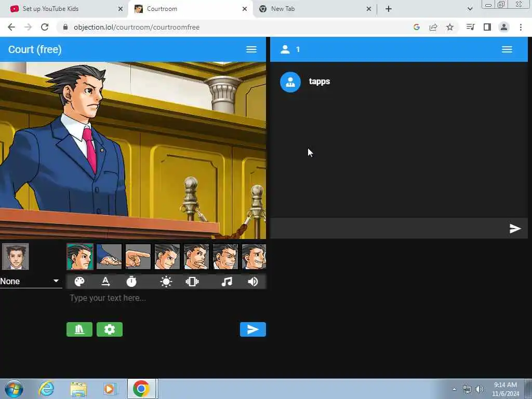
Task: Click the Court (free) title
Action: tap(35, 49)
